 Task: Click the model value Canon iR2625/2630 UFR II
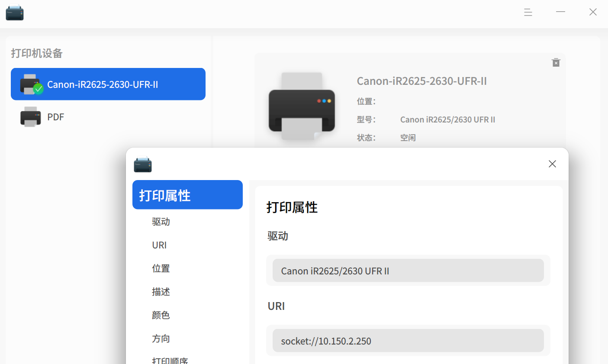pyautogui.click(x=447, y=119)
